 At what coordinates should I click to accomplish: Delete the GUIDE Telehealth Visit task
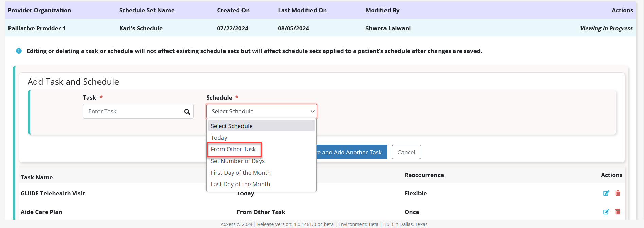coord(618,193)
